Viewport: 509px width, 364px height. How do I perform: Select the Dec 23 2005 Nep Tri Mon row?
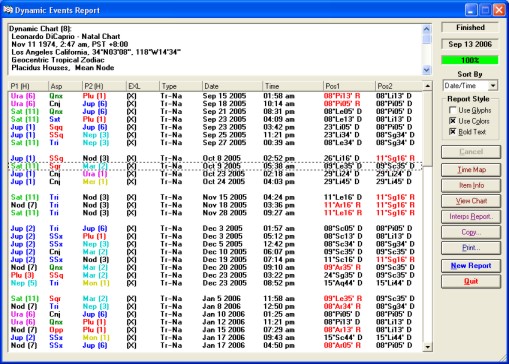point(215,283)
